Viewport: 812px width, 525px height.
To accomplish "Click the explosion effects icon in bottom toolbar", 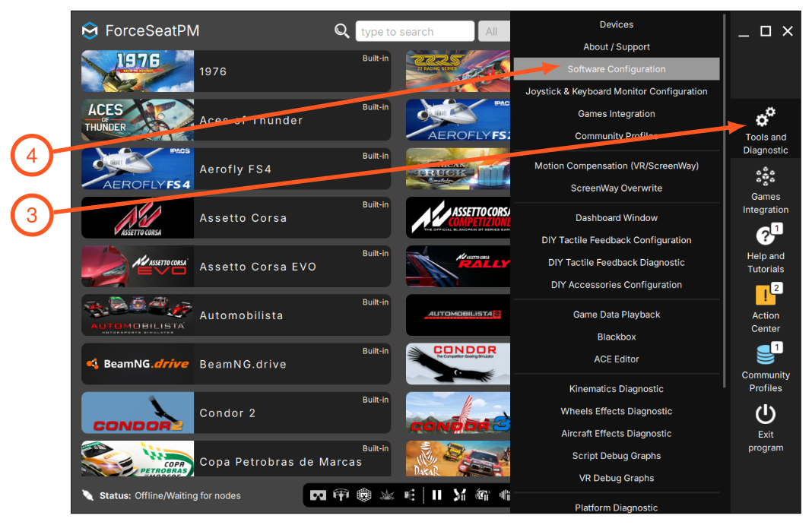I will click(387, 495).
